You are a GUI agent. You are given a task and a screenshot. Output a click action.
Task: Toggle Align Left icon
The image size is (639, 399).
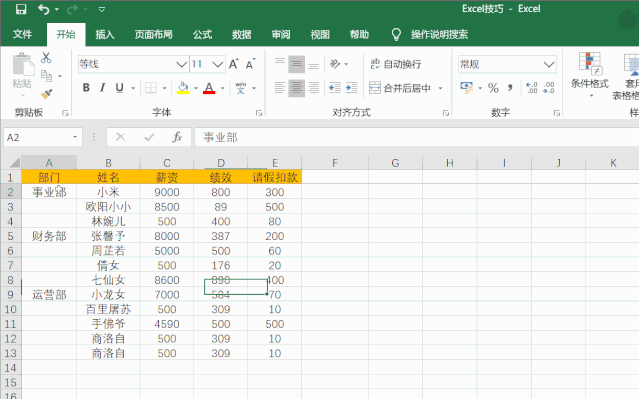point(280,88)
